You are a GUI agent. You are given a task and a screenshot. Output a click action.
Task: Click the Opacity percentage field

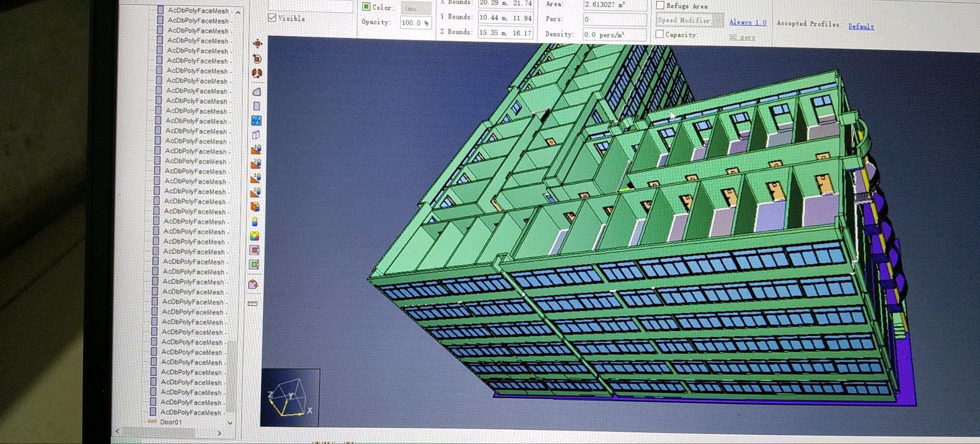point(415,22)
